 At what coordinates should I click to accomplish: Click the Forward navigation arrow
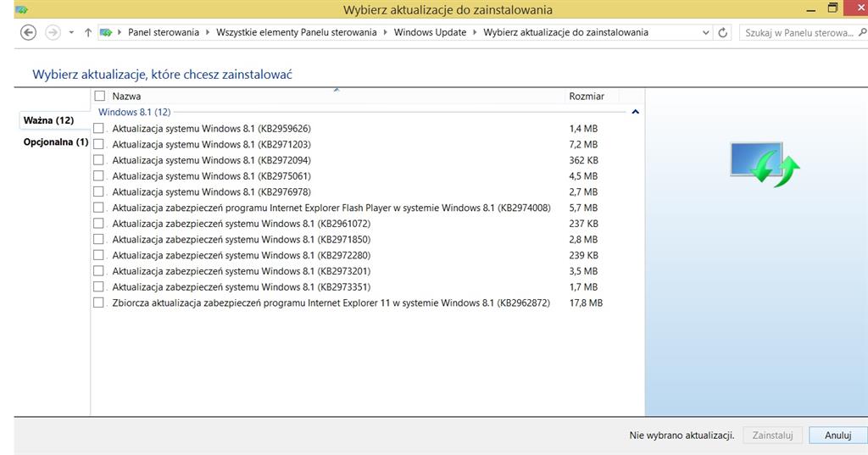point(53,33)
